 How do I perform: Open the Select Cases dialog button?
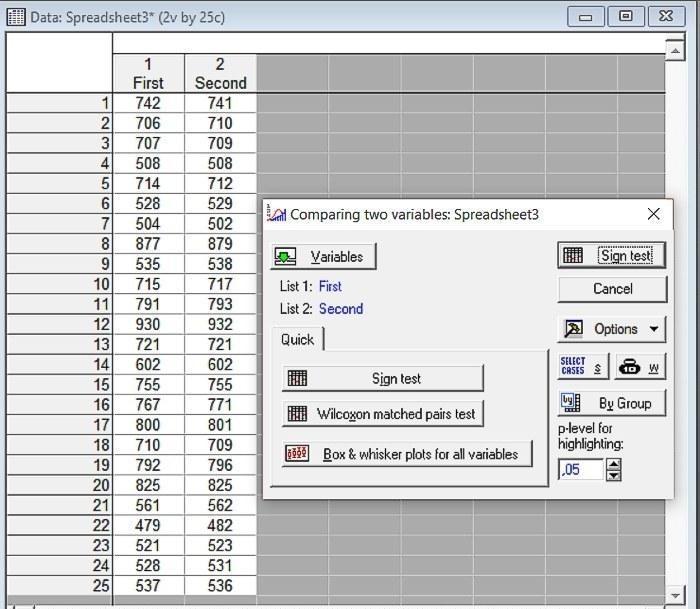[582, 367]
